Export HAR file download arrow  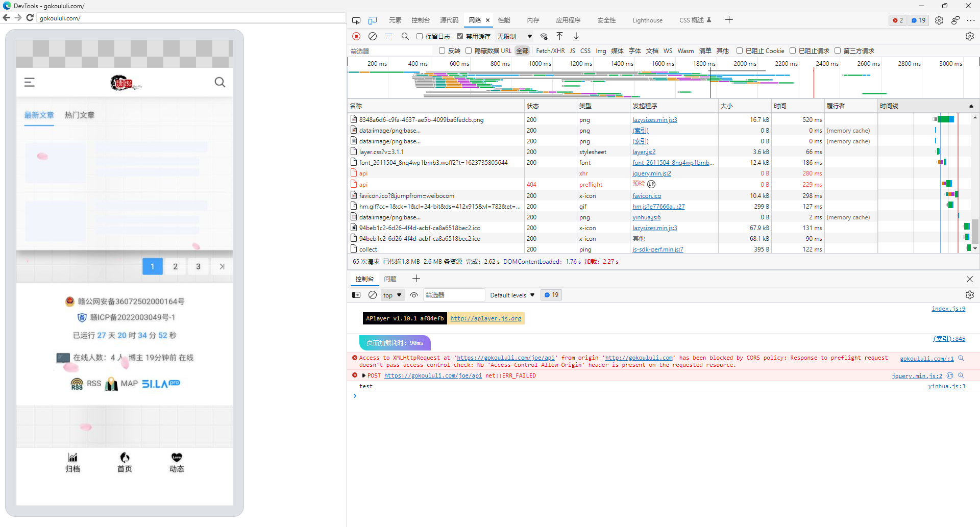click(x=576, y=36)
